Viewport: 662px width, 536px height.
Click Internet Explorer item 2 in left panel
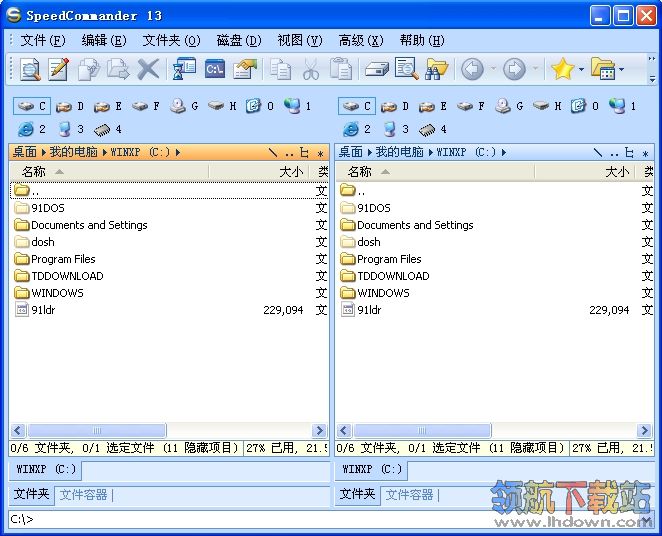(32, 129)
